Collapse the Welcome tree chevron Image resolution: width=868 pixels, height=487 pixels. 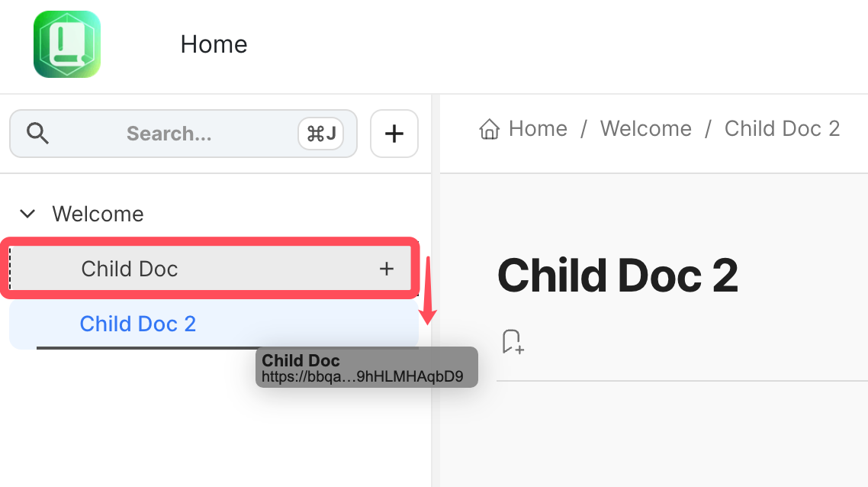tap(27, 214)
